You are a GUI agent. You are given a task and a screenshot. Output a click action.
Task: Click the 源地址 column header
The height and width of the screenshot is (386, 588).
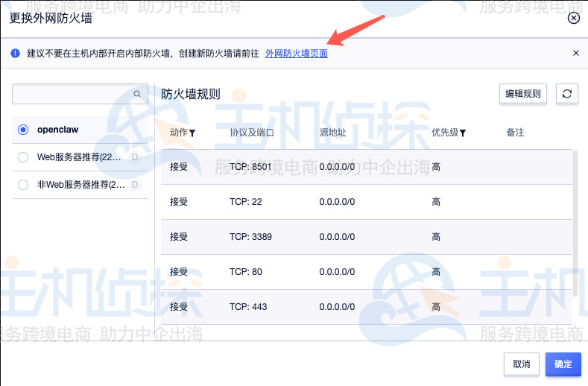pos(332,133)
